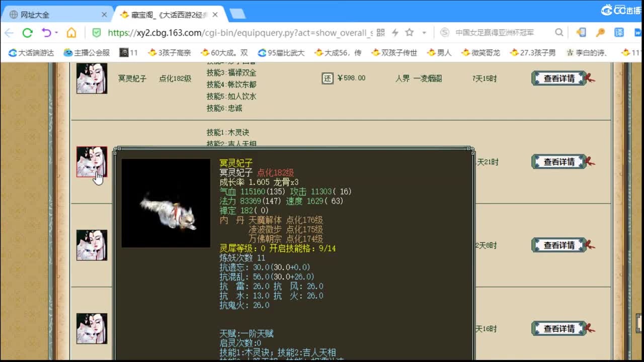This screenshot has width=644, height=362.
Task: Click the Sogou search engine icon
Action: pyautogui.click(x=445, y=33)
